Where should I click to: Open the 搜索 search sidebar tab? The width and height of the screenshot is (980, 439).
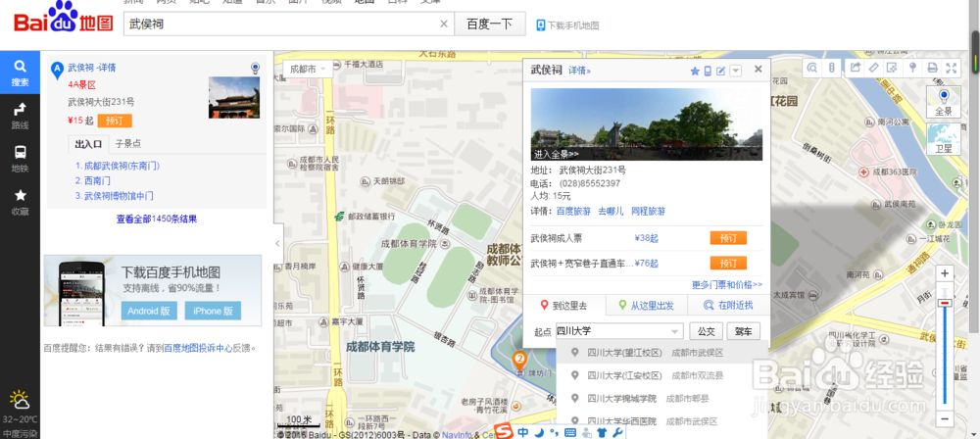[x=20, y=73]
